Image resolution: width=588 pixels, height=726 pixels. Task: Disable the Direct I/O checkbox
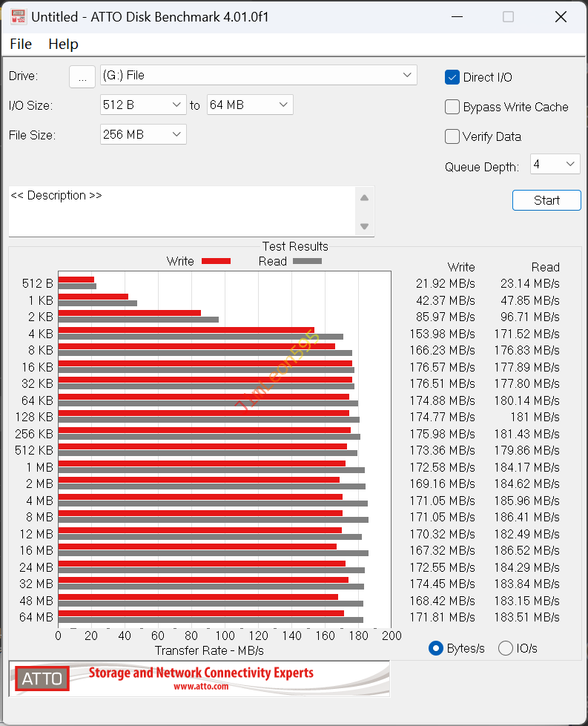[x=452, y=77]
